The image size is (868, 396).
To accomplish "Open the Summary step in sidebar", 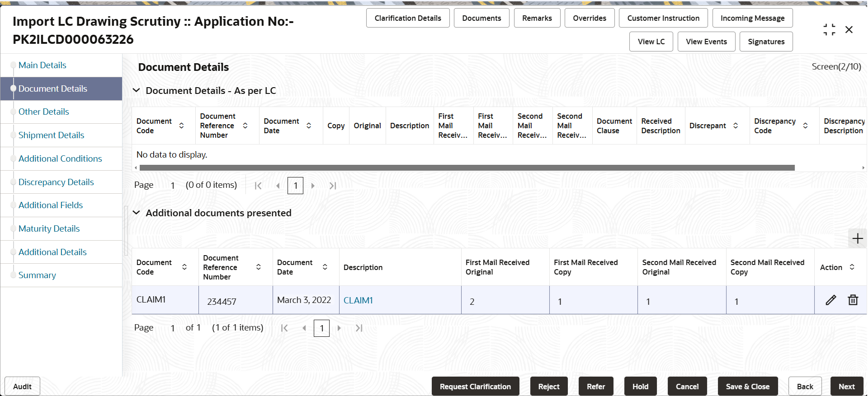I will click(x=37, y=275).
